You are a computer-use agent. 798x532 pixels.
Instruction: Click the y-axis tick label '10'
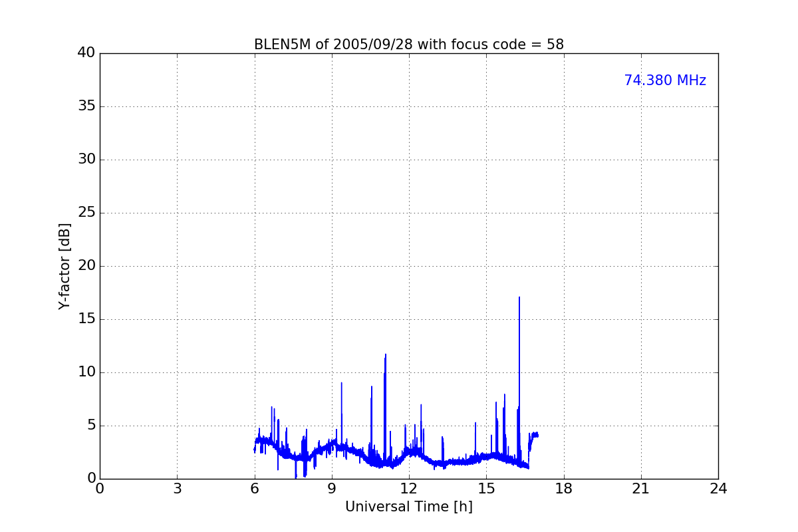click(86, 372)
